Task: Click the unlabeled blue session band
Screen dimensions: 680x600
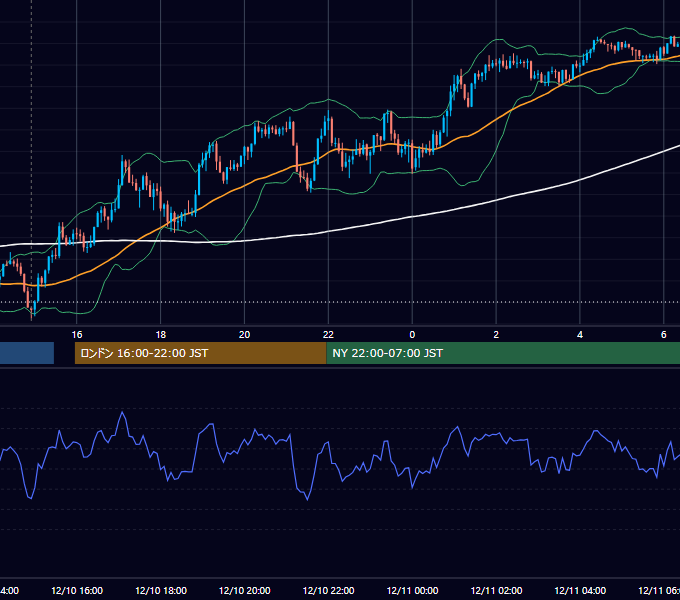Action: pyautogui.click(x=27, y=353)
